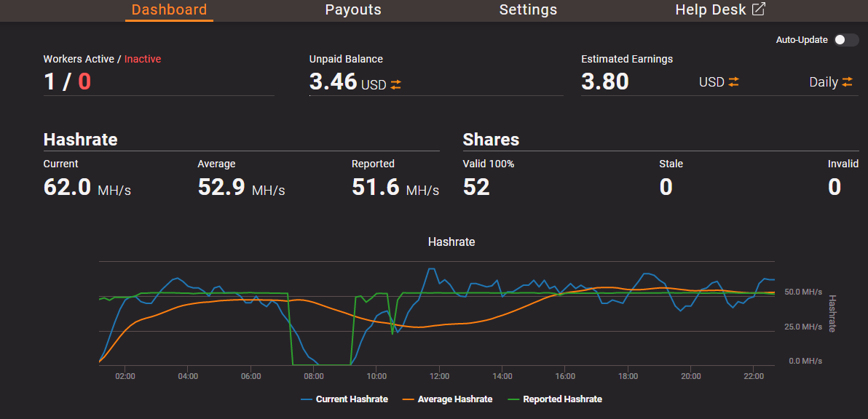This screenshot has height=419, width=868.
Task: Click the 25.0 MH/s axis label
Action: point(803,327)
